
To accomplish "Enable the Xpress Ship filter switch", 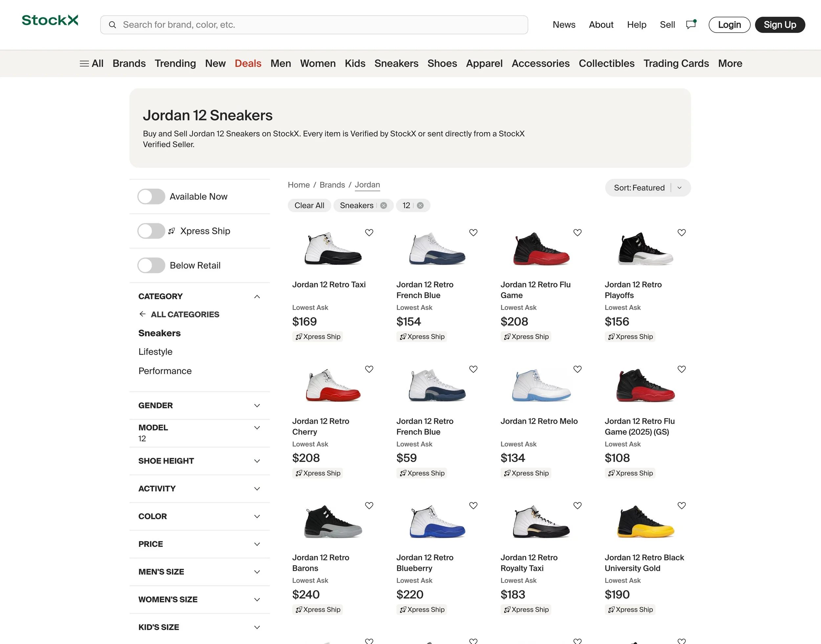I will (151, 231).
